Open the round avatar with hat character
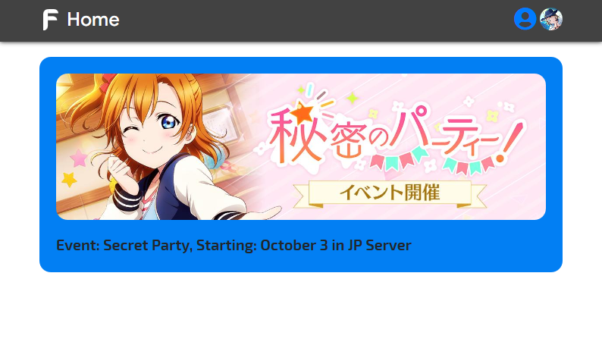This screenshot has width=602, height=364. pos(551,19)
